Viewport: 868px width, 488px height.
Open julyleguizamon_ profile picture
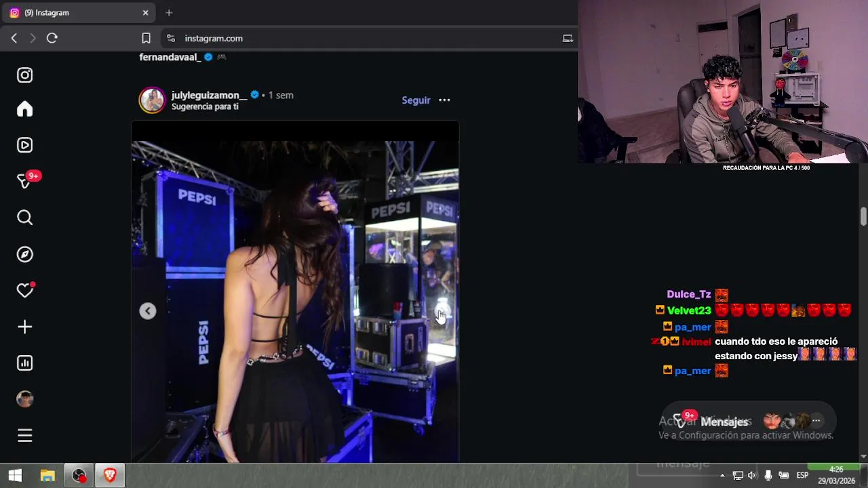[x=152, y=100]
